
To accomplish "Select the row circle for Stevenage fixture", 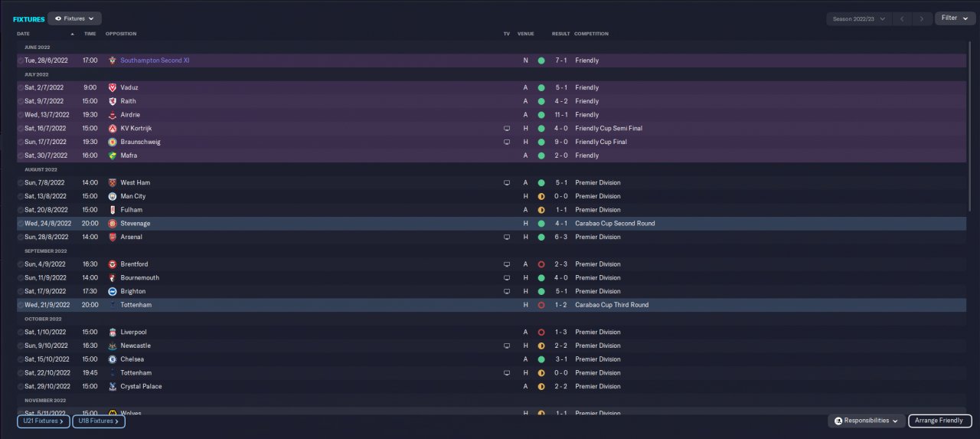I will point(21,224).
